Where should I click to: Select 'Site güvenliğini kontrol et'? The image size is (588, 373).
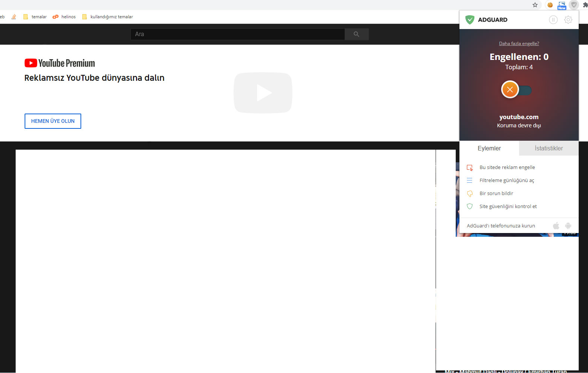pyautogui.click(x=508, y=207)
